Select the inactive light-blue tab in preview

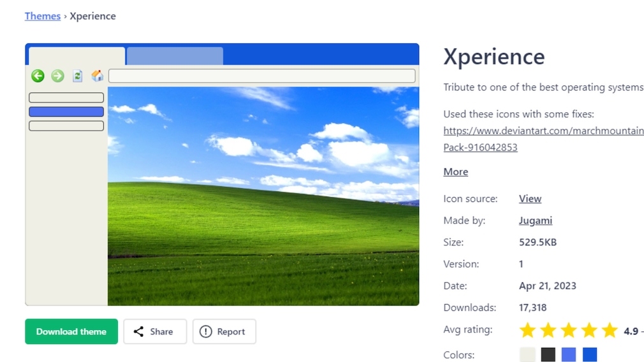pyautogui.click(x=175, y=56)
